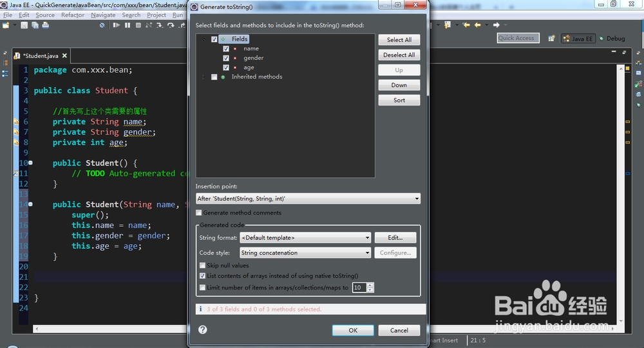Click the Resume debug icon

(x=117, y=25)
